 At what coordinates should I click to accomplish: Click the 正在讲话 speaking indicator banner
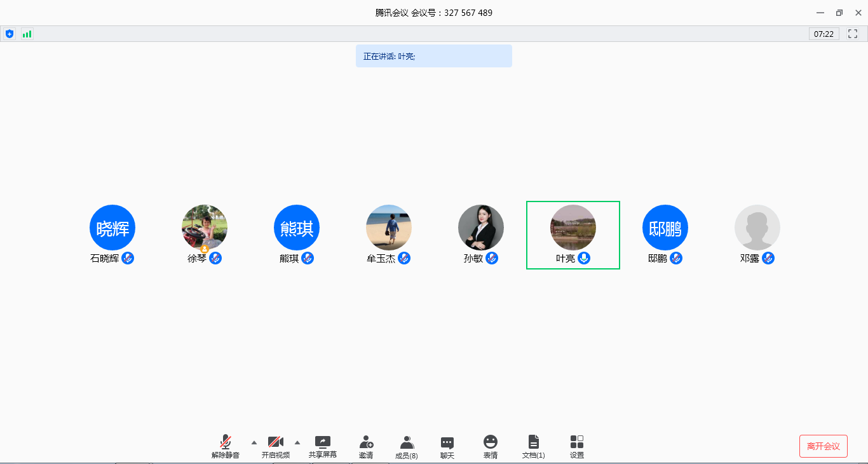[433, 56]
